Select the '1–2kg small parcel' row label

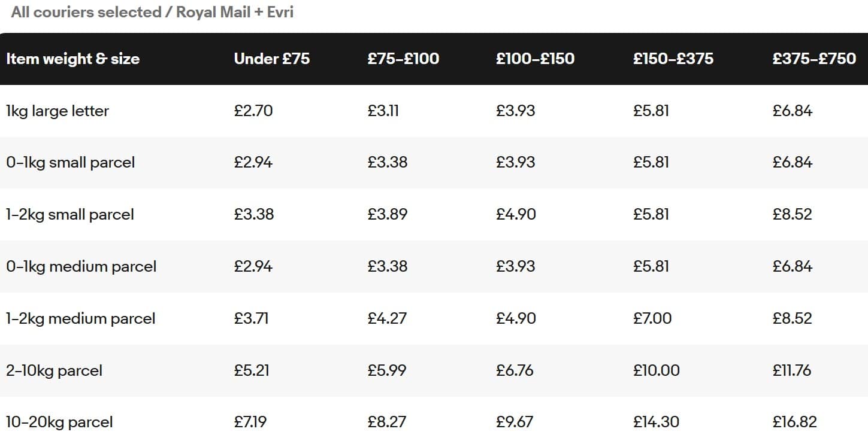[x=70, y=214]
